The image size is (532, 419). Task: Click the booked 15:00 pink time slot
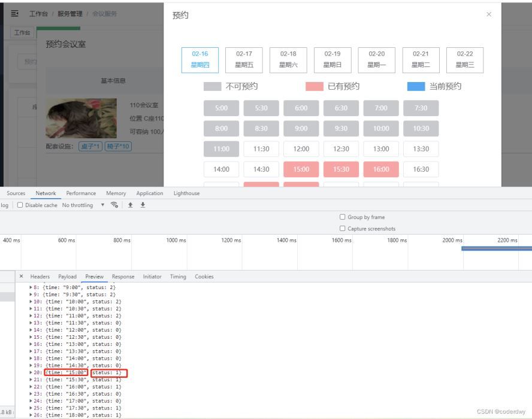pos(301,169)
